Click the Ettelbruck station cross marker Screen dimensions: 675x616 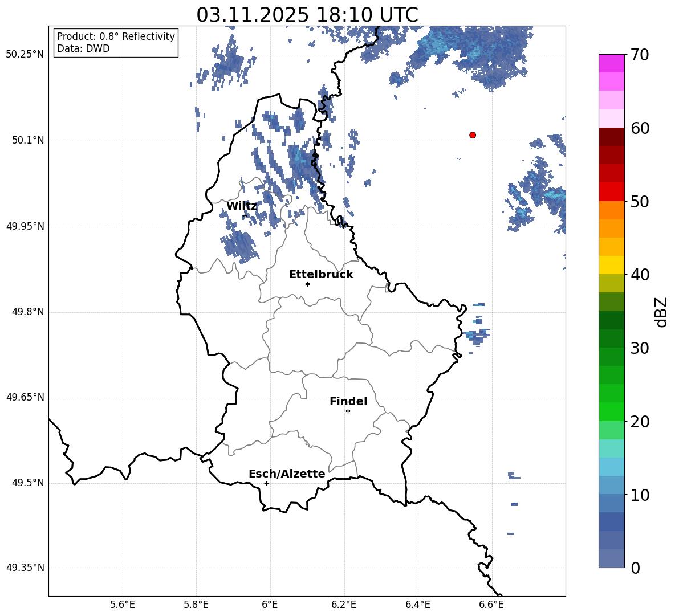(x=307, y=284)
